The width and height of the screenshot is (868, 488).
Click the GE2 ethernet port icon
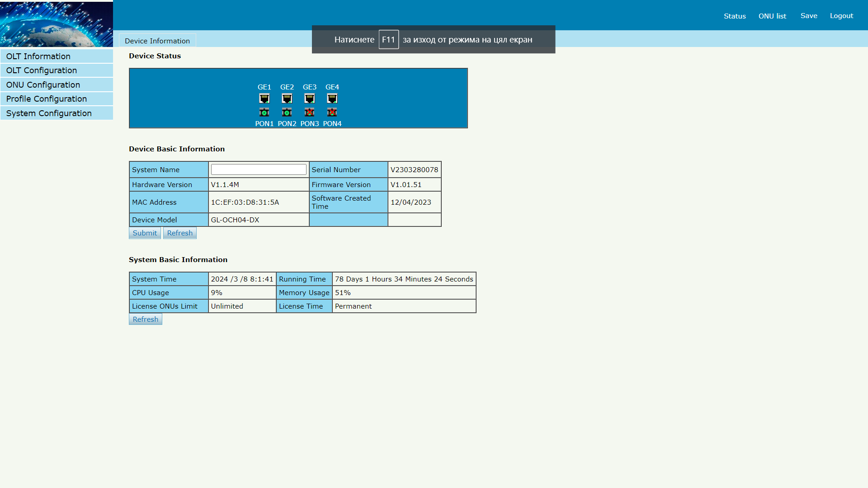click(287, 99)
